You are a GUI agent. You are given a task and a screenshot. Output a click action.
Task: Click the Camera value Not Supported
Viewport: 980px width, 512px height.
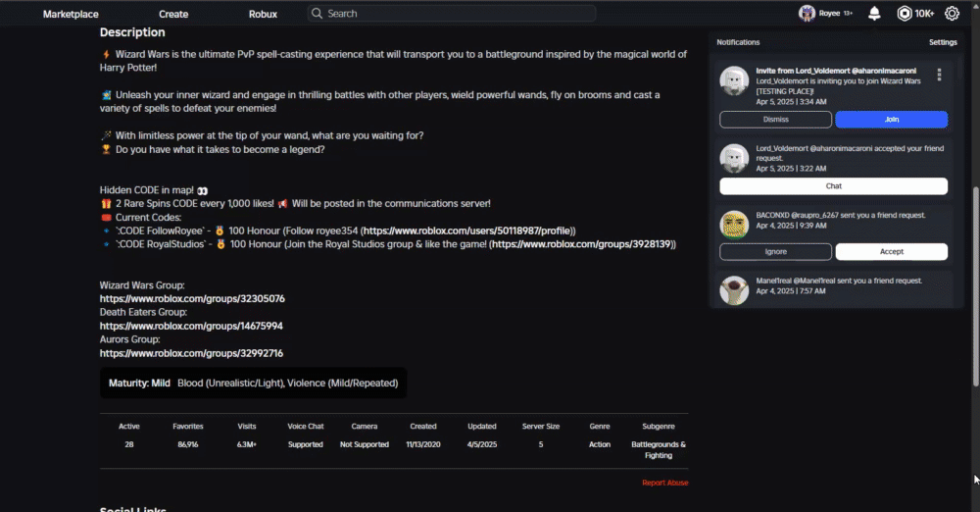(x=365, y=444)
